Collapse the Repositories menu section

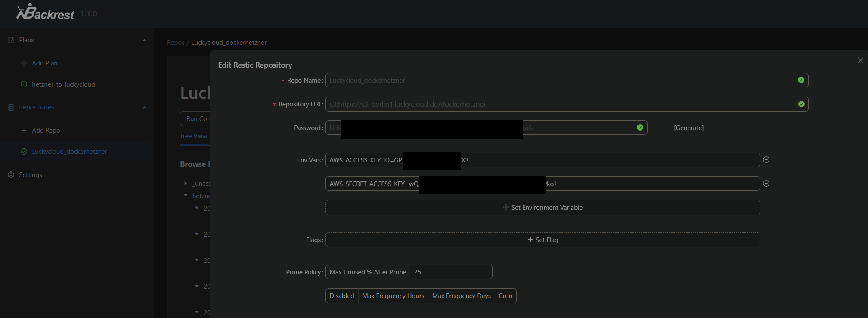tap(144, 108)
